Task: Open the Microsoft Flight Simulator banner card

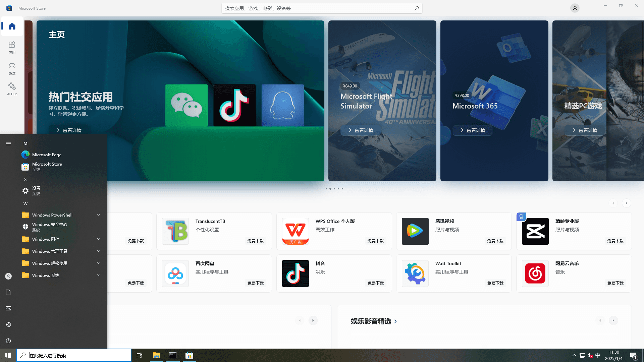Action: 382,101
